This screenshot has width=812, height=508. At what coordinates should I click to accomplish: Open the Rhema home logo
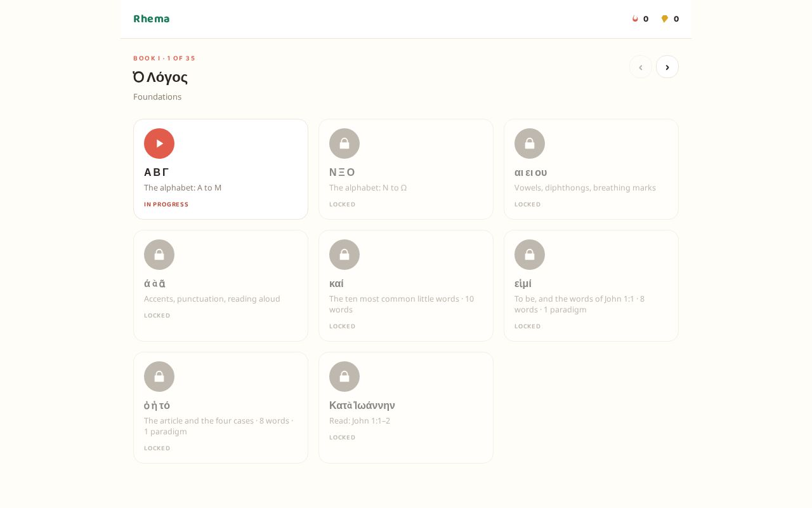[x=152, y=19]
